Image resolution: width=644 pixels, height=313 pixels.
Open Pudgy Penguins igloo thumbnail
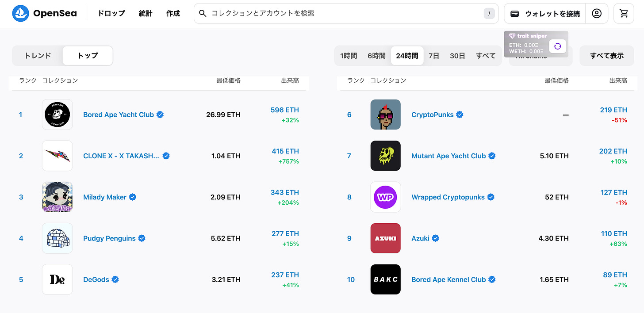[x=57, y=238]
